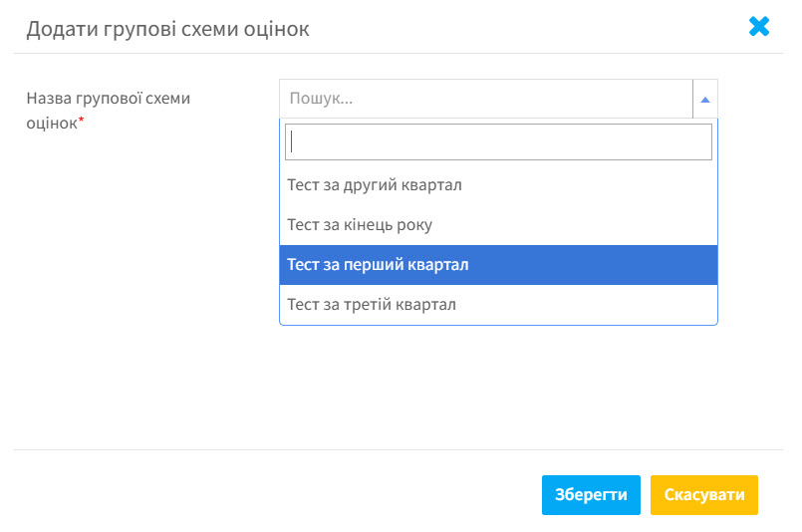Dismiss the modal via the top-right cross icon

pyautogui.click(x=758, y=26)
